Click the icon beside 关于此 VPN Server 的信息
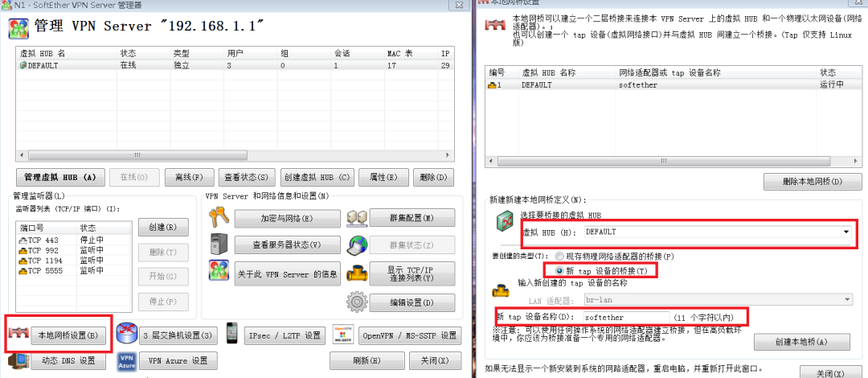 click(219, 270)
